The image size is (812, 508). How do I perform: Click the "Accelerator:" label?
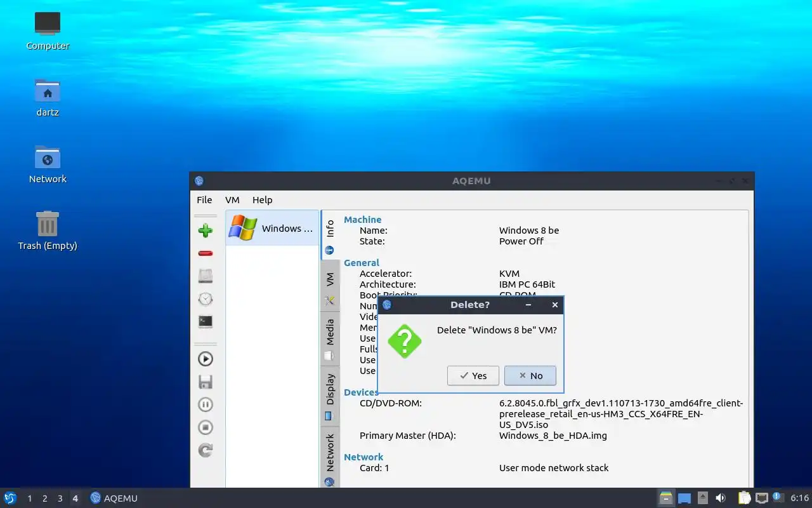(386, 274)
